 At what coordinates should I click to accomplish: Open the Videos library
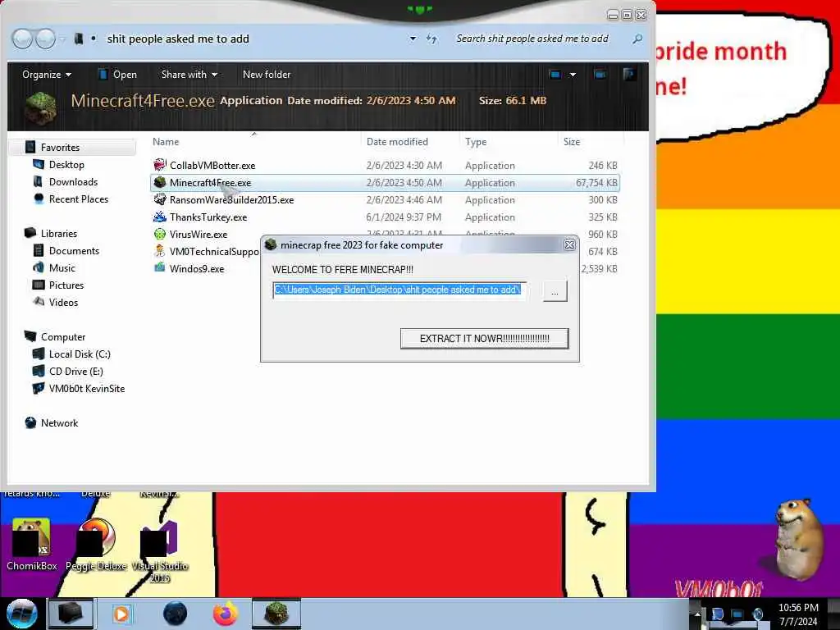(63, 302)
